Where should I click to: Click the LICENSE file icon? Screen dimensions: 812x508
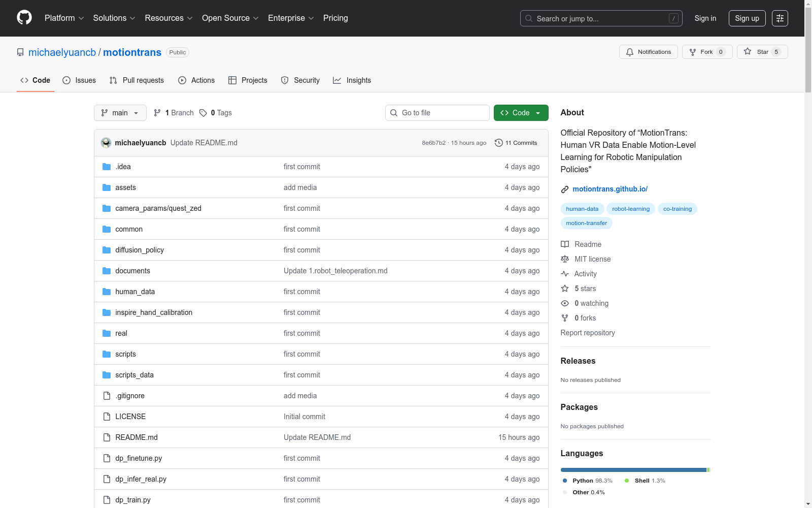107,417
